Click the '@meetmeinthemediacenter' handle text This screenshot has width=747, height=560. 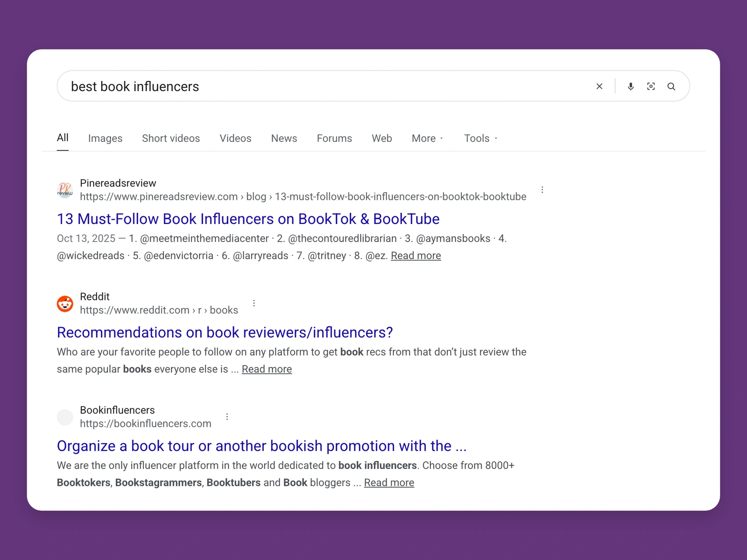tap(204, 238)
